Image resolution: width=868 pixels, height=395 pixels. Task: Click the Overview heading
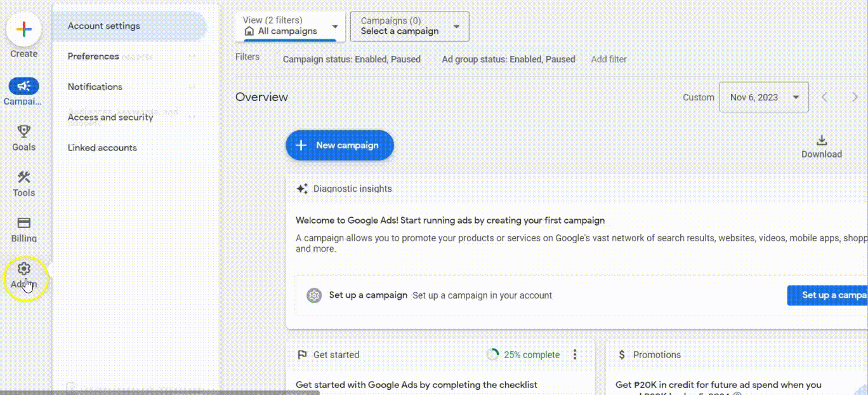(x=261, y=97)
